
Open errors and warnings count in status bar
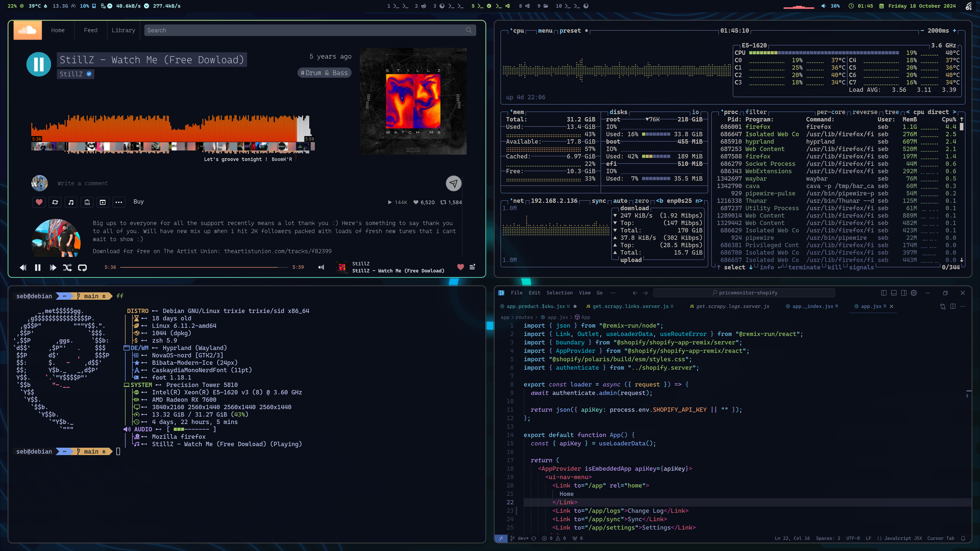point(554,538)
